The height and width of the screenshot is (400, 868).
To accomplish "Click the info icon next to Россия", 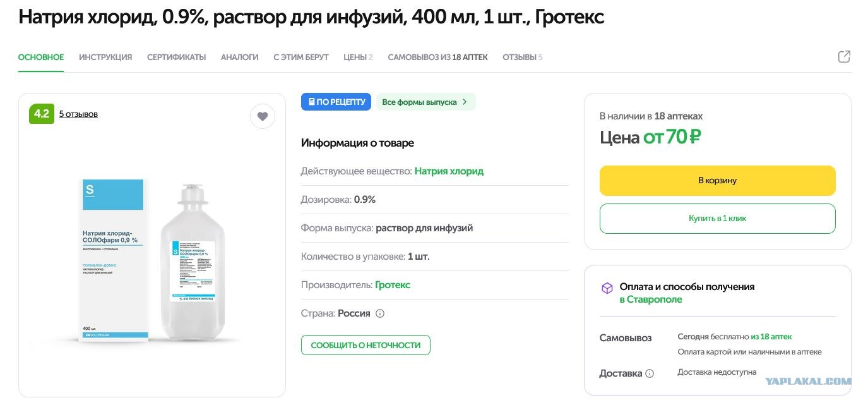I will (x=380, y=313).
